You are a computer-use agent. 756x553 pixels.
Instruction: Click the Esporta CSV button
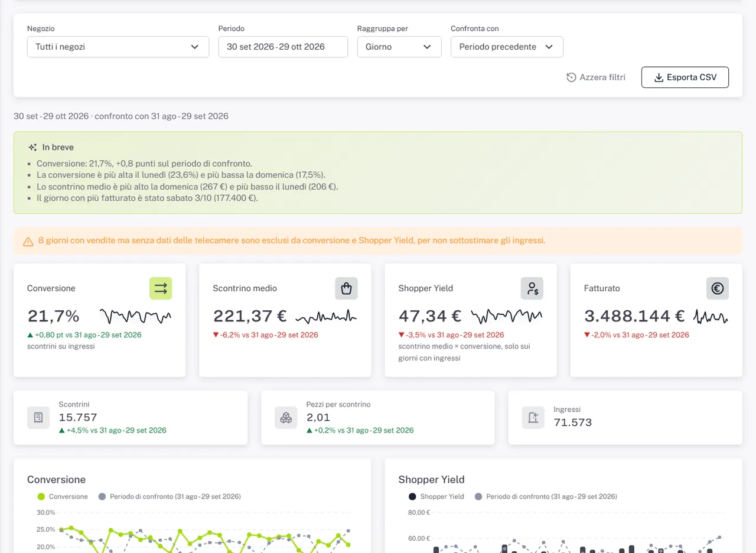[x=685, y=77]
